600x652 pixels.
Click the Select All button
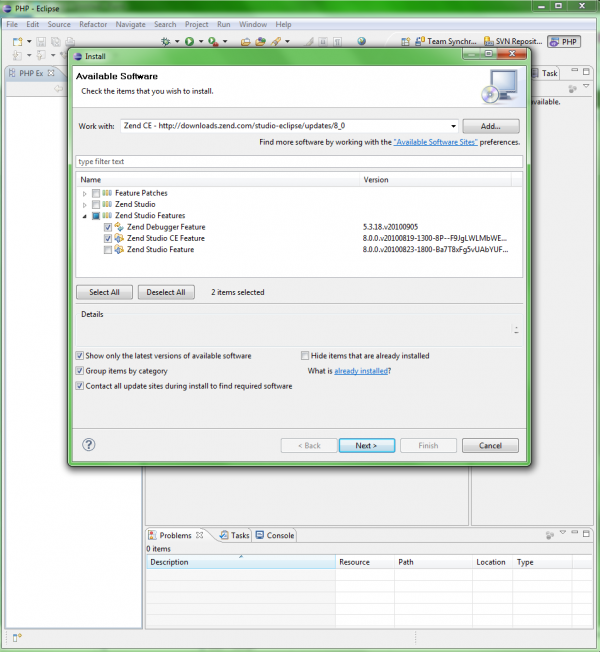tap(104, 292)
